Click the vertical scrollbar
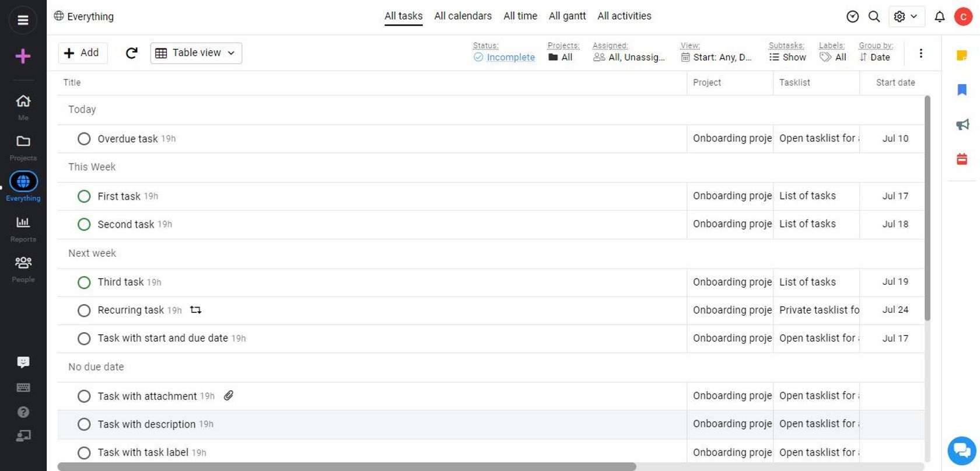This screenshot has width=980, height=471. 928,208
